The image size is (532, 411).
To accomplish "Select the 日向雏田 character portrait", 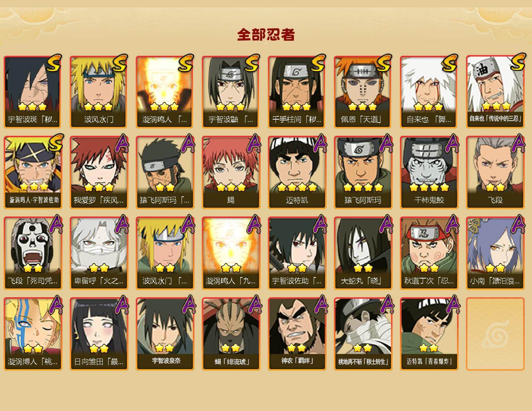I will 99,334.
